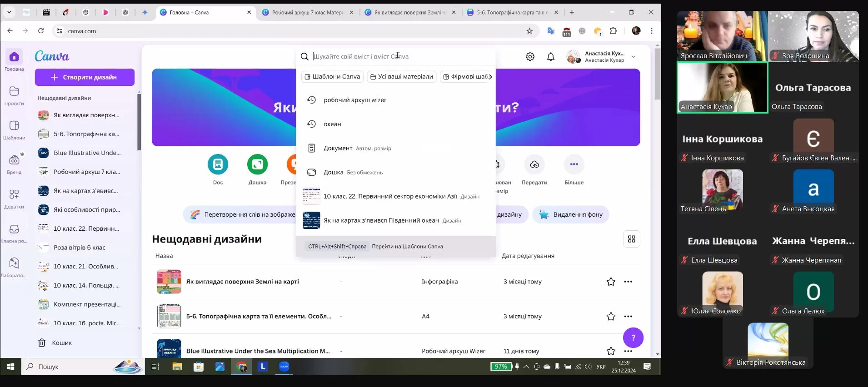Filter search by Усі ваші матеріали
The image size is (868, 387).
point(402,77)
